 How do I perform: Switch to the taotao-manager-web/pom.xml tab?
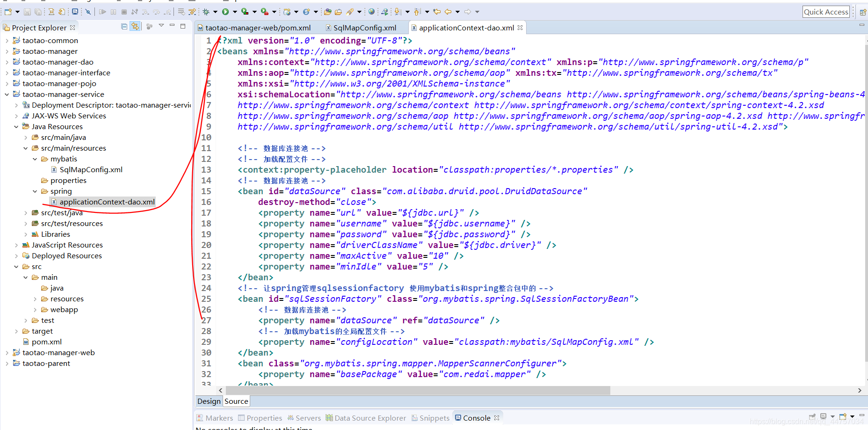click(x=254, y=28)
